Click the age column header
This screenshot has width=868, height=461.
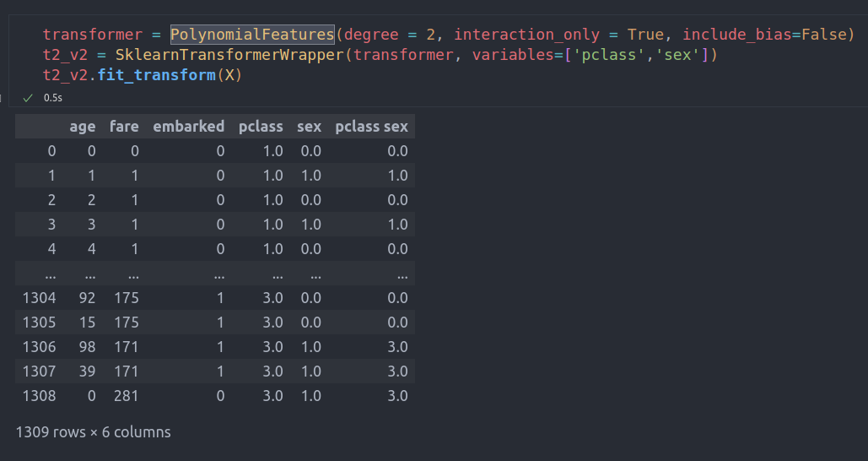[x=83, y=127]
